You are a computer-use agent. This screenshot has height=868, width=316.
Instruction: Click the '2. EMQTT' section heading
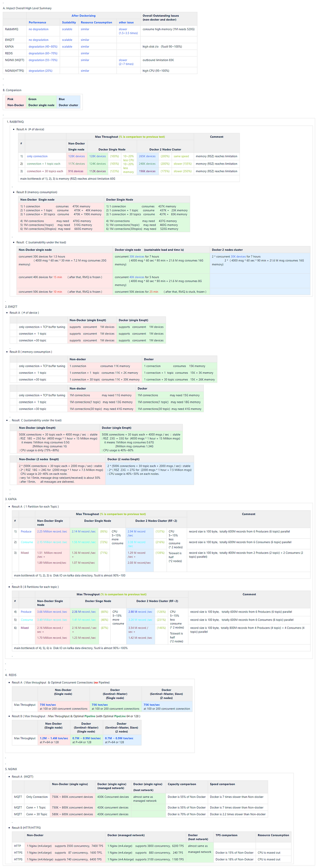tap(11, 307)
